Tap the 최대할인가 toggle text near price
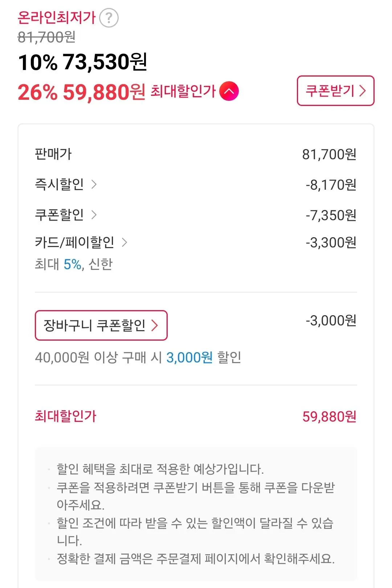The image size is (392, 588). pos(183,91)
